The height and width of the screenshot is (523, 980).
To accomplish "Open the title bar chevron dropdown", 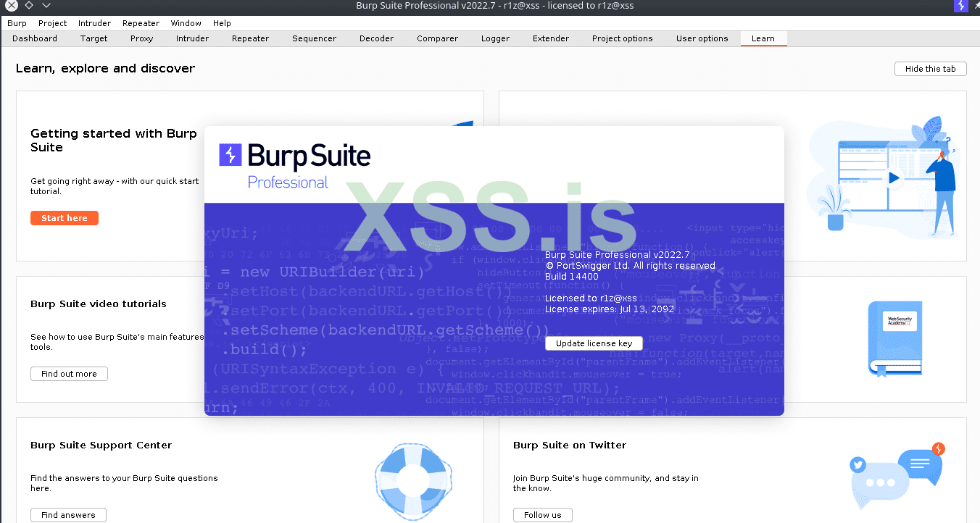I will 46,6.
